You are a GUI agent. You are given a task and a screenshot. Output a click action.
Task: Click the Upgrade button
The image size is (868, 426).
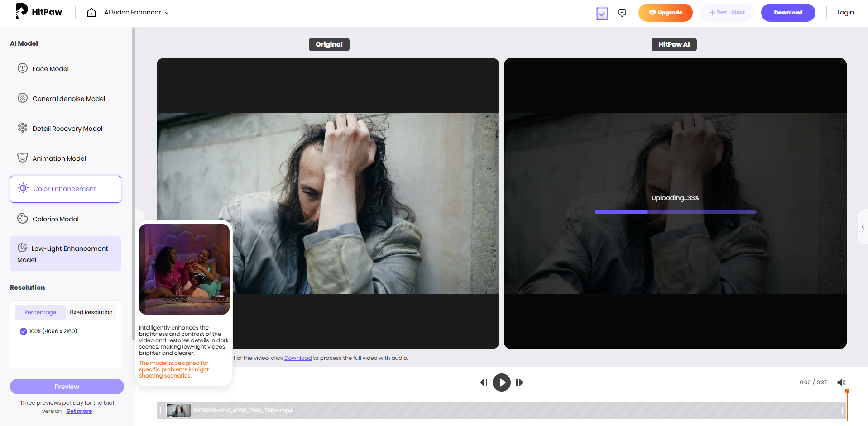pos(665,13)
